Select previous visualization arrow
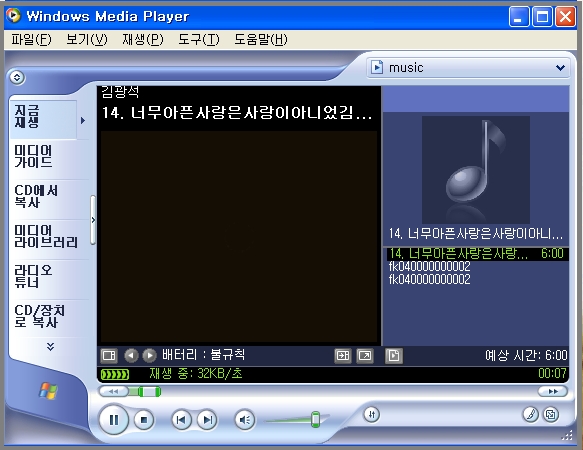 click(131, 356)
